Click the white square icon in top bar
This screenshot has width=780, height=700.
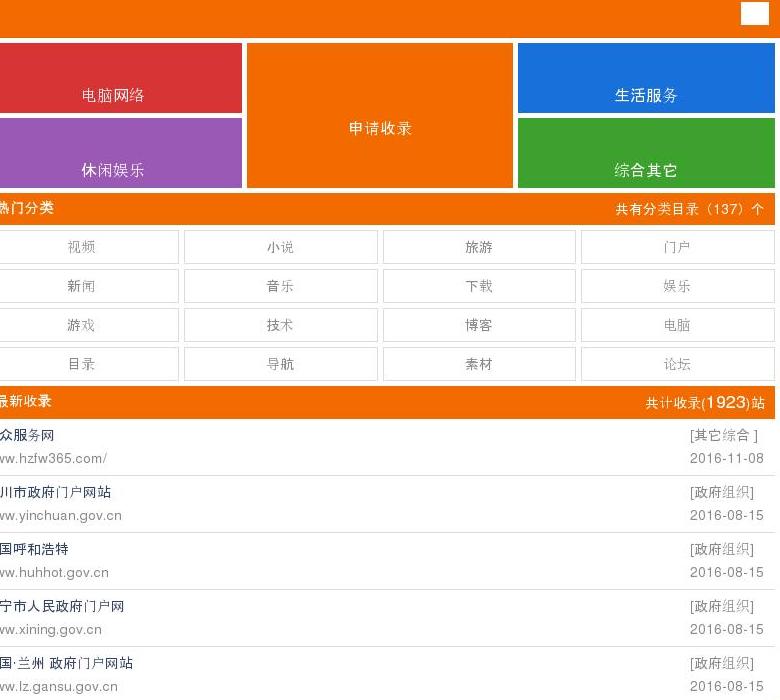754,13
